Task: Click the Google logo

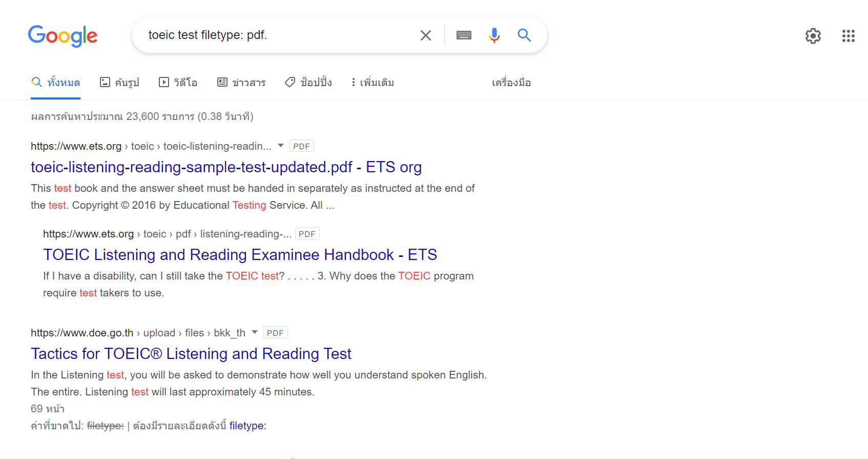Action: click(x=63, y=36)
